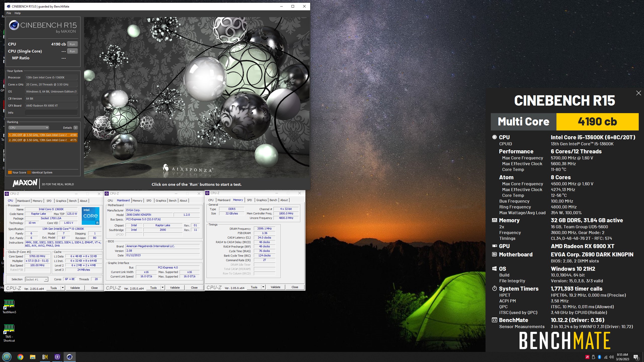
Task: Click Validate in middle CPU-Z window
Action: pyautogui.click(x=175, y=288)
